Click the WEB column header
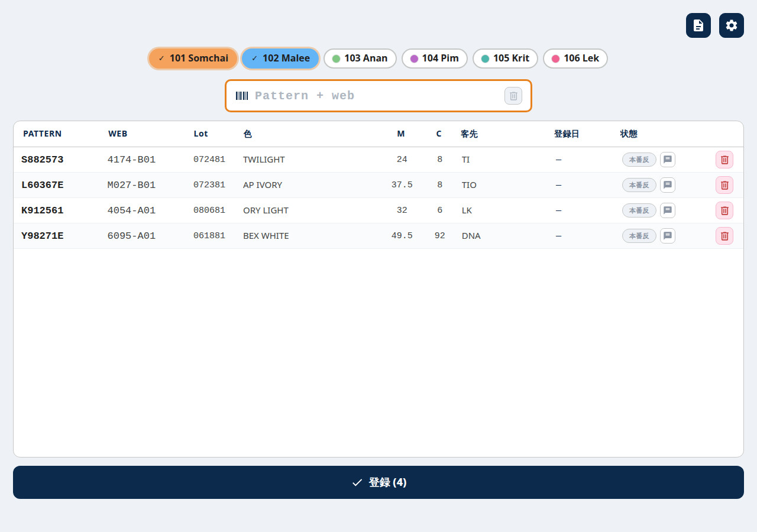 (118, 134)
